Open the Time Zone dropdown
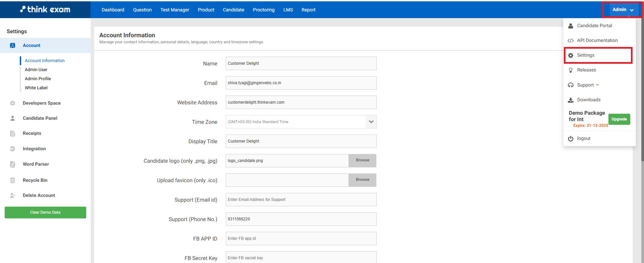The image size is (644, 263). tap(371, 122)
